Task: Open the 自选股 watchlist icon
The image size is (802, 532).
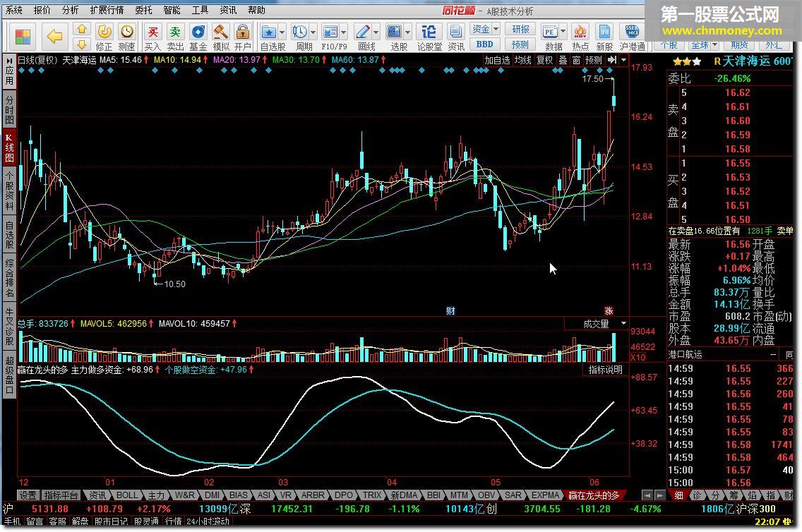Action: pos(269,37)
